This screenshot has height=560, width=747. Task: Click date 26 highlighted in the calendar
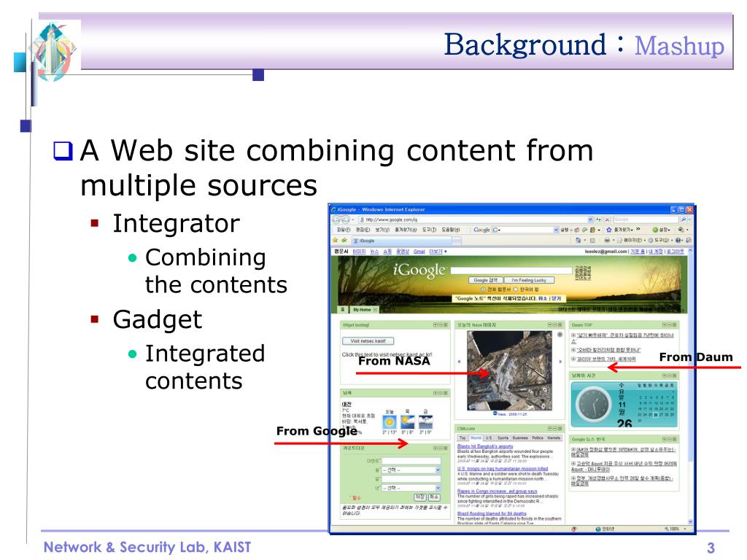656,415
